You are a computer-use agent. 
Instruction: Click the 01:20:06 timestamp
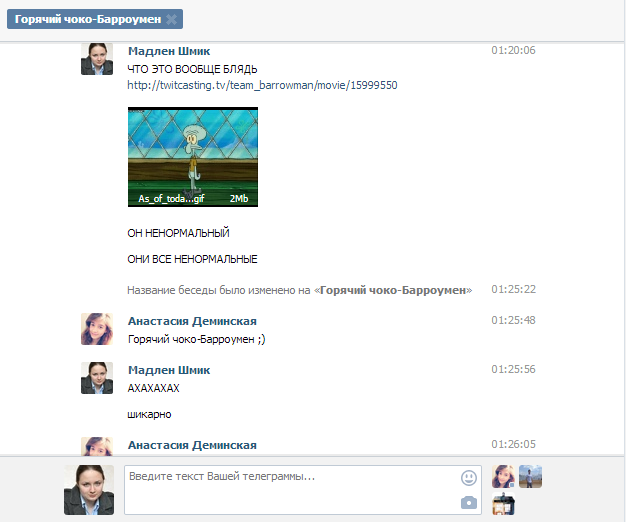tap(513, 51)
